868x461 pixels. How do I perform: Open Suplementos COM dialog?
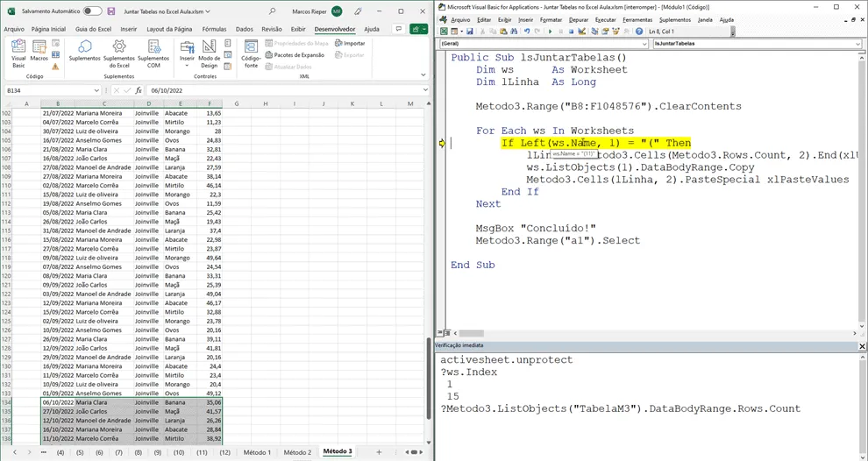click(x=153, y=53)
